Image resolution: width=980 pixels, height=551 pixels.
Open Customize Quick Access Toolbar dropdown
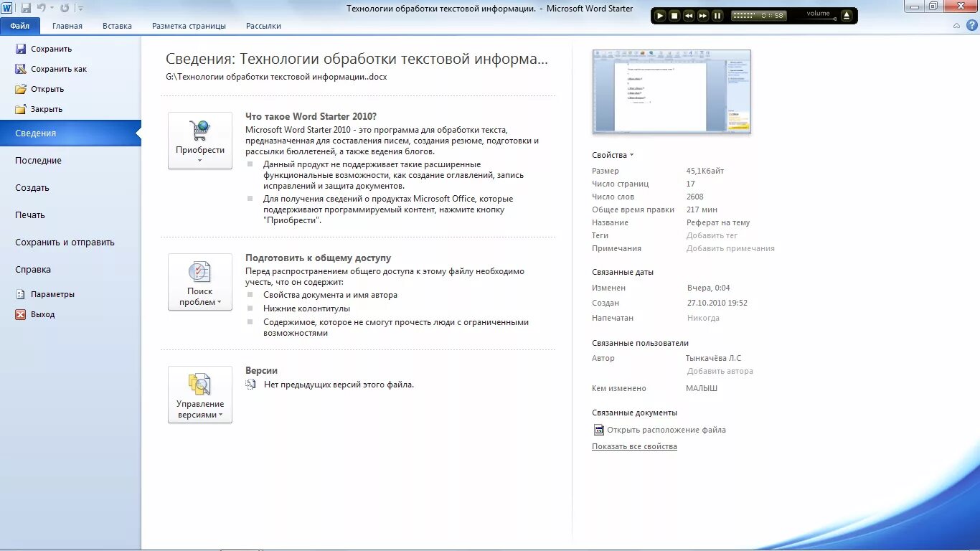click(x=80, y=8)
